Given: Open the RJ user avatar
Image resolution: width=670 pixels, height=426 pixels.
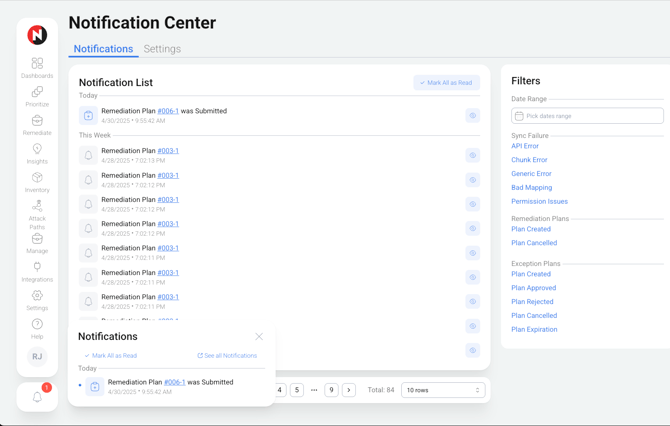Looking at the screenshot, I should point(37,356).
